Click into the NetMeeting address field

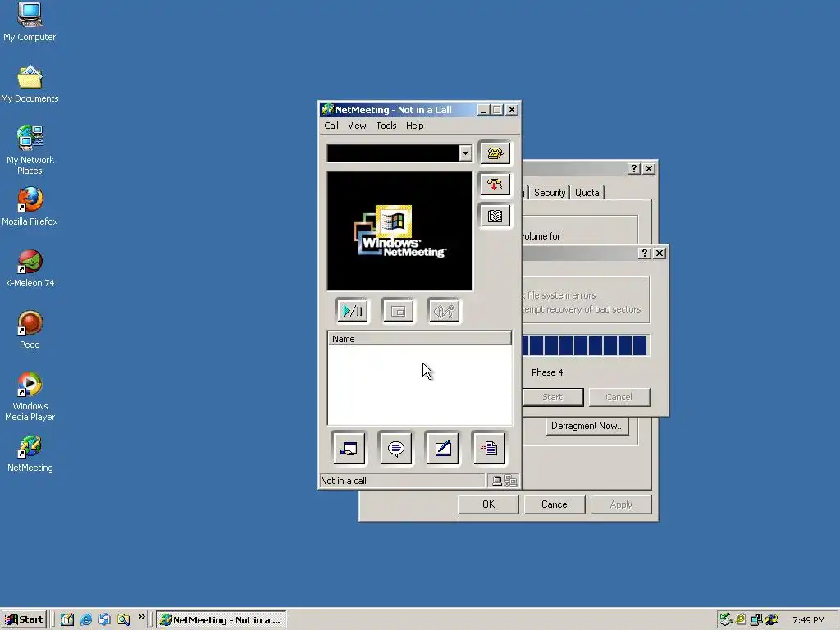pyautogui.click(x=393, y=153)
